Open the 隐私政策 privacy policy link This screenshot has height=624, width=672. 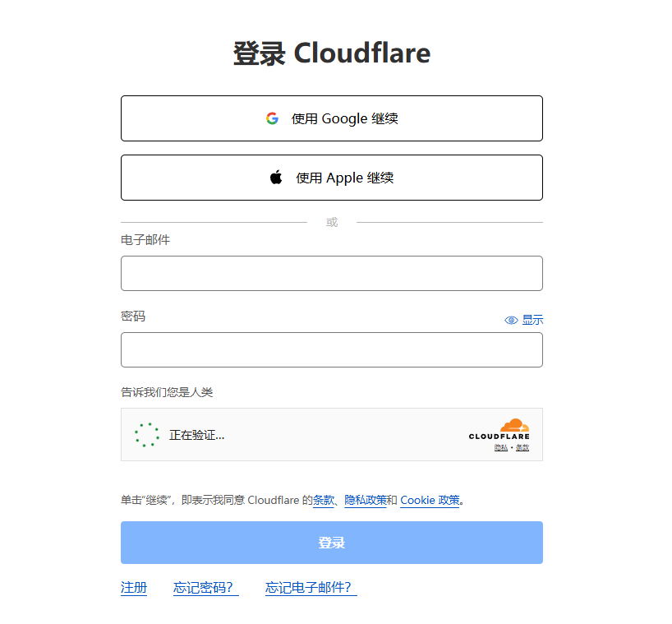click(365, 500)
